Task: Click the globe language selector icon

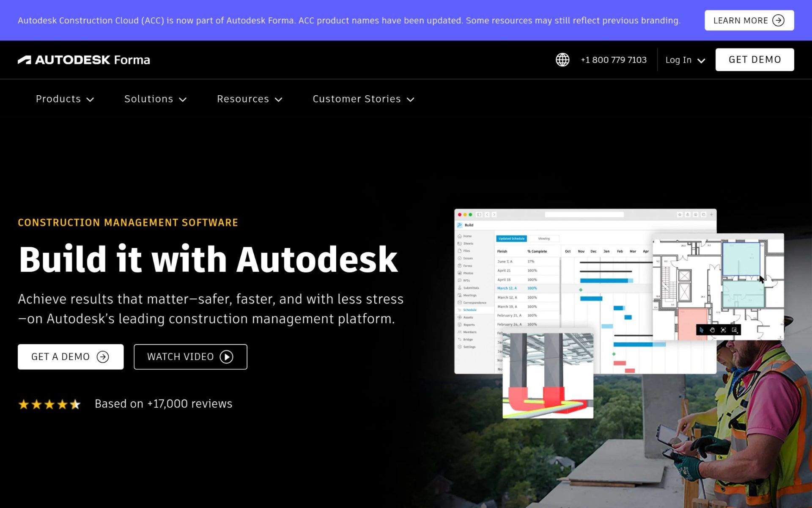Action: 562,60
